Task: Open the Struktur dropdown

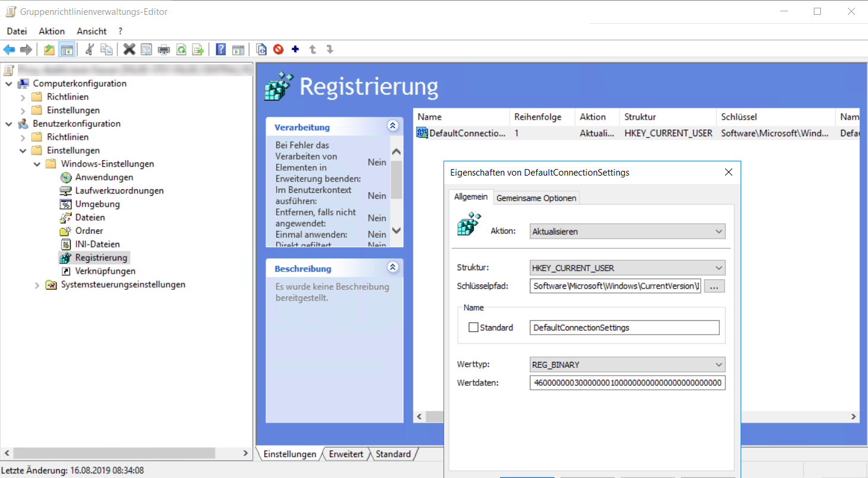Action: 627,268
